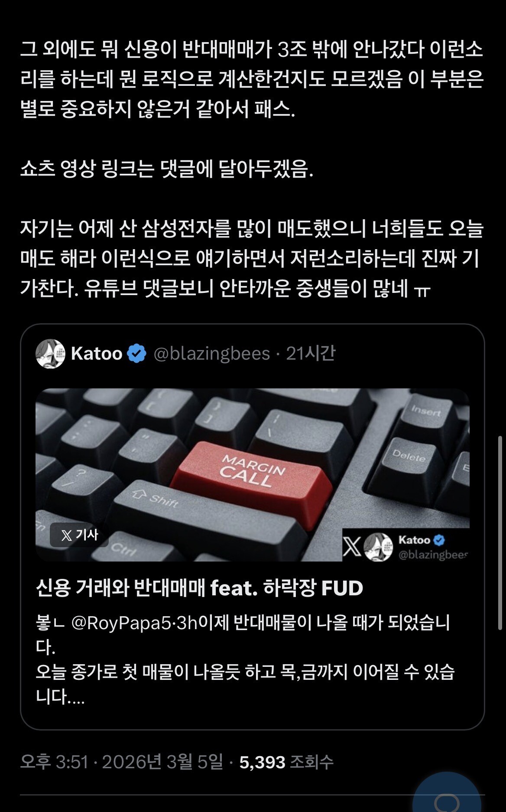Screen dimensions: 506x812
Task: Tap the line about 쇼츠 영상 링크
Action: (167, 169)
